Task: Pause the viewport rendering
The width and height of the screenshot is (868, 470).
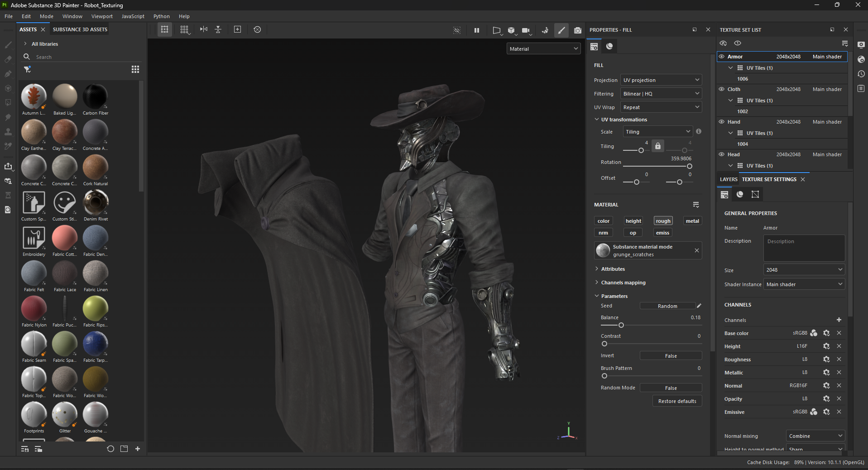Action: (x=476, y=30)
